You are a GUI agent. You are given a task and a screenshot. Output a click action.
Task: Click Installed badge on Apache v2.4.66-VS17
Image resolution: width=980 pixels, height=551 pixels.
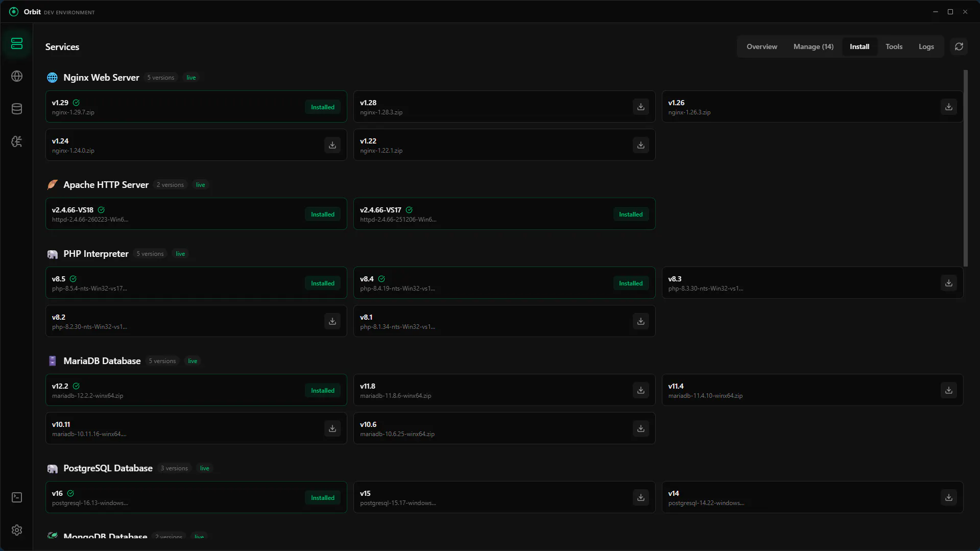pos(631,214)
